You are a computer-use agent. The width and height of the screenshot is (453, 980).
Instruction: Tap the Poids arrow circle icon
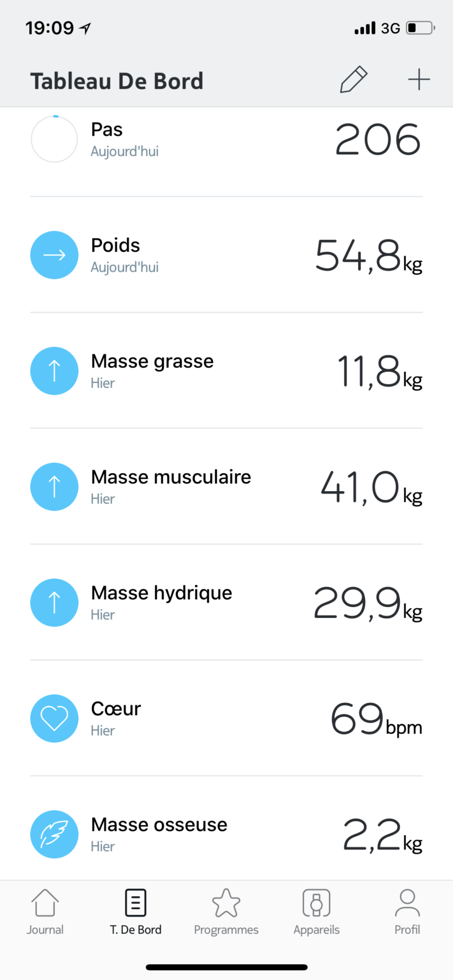pos(54,255)
